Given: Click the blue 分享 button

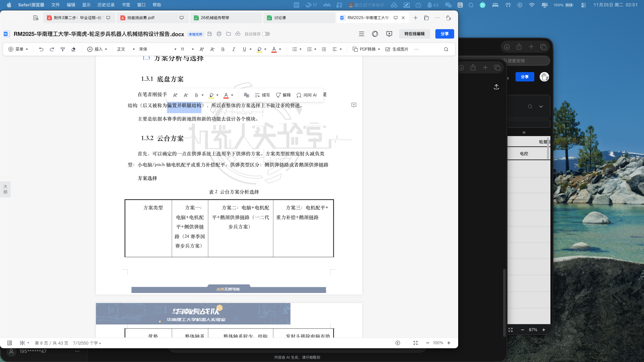Looking at the screenshot, I should tap(444, 34).
